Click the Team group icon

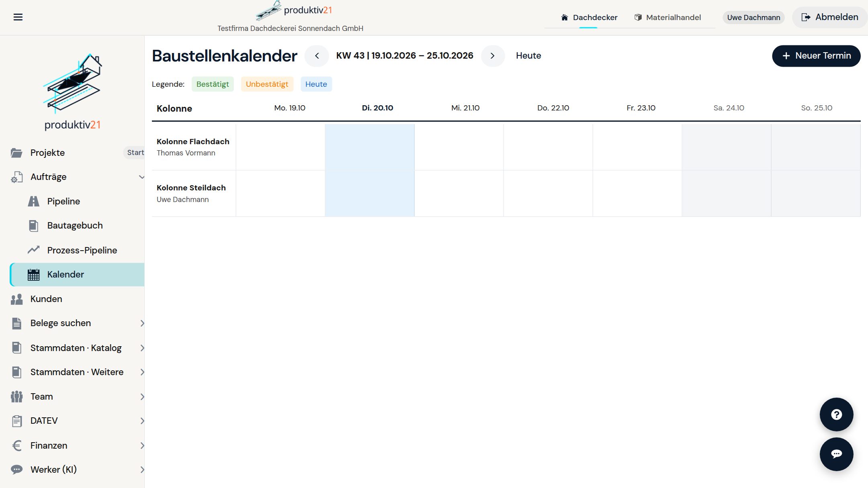coord(16,396)
